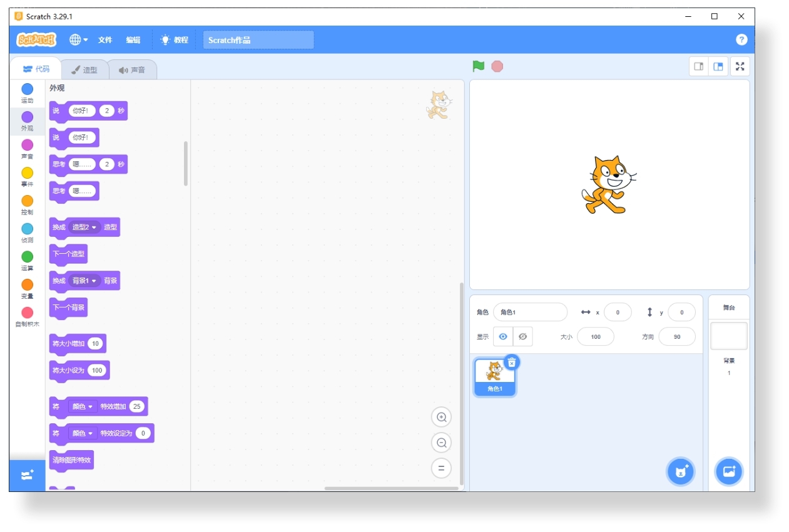Reset workspace zoom with equals button
Image resolution: width=789 pixels, height=532 pixels.
click(441, 468)
